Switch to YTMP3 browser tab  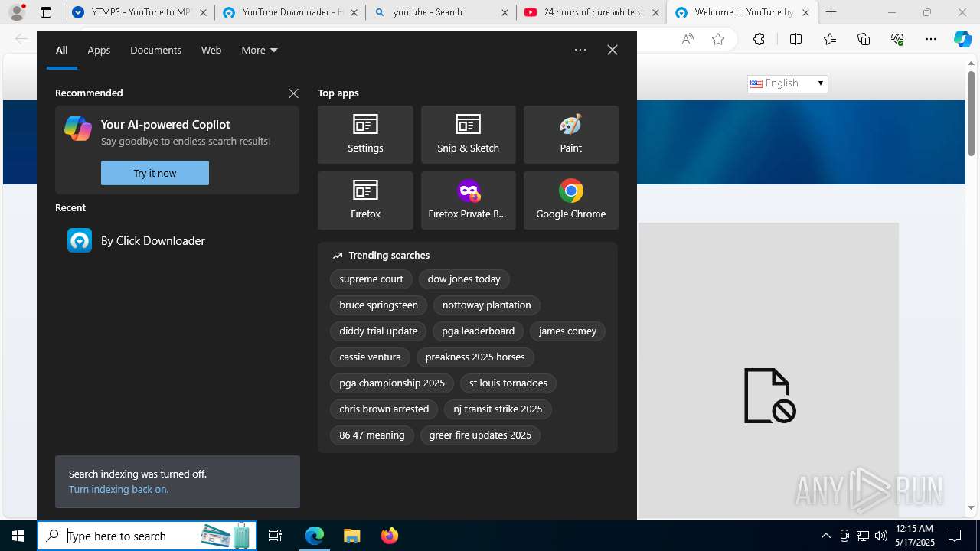tap(138, 12)
